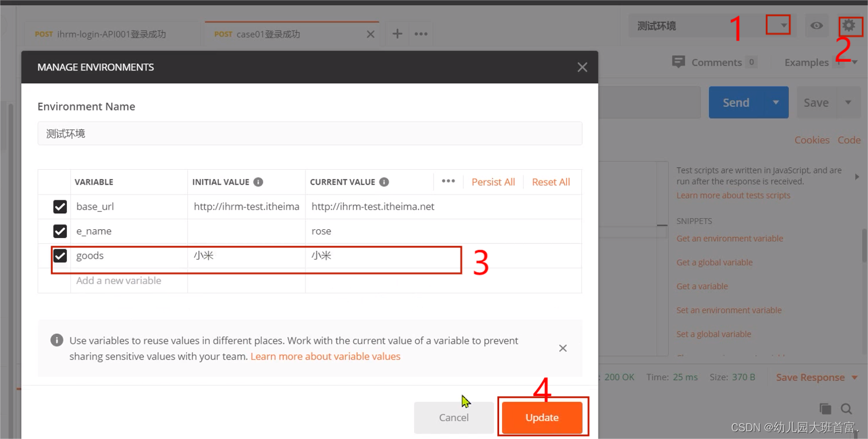Insert Set a global variable snippet
This screenshot has height=439, width=868.
coord(714,334)
